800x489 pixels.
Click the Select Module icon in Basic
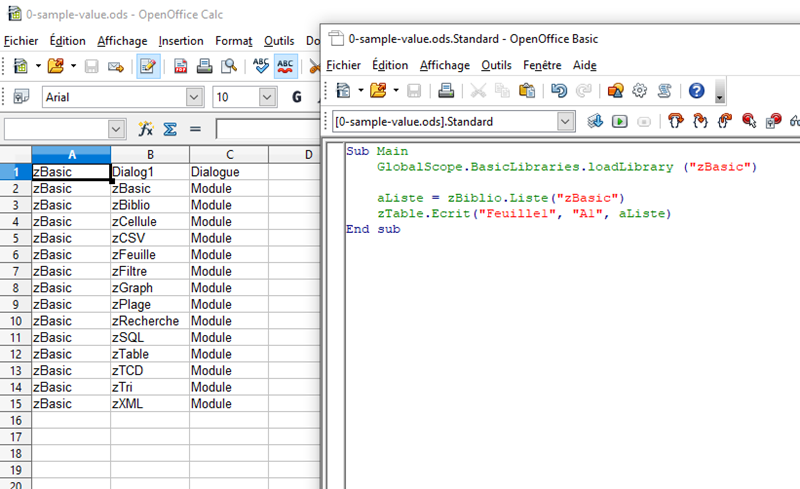coord(664,91)
